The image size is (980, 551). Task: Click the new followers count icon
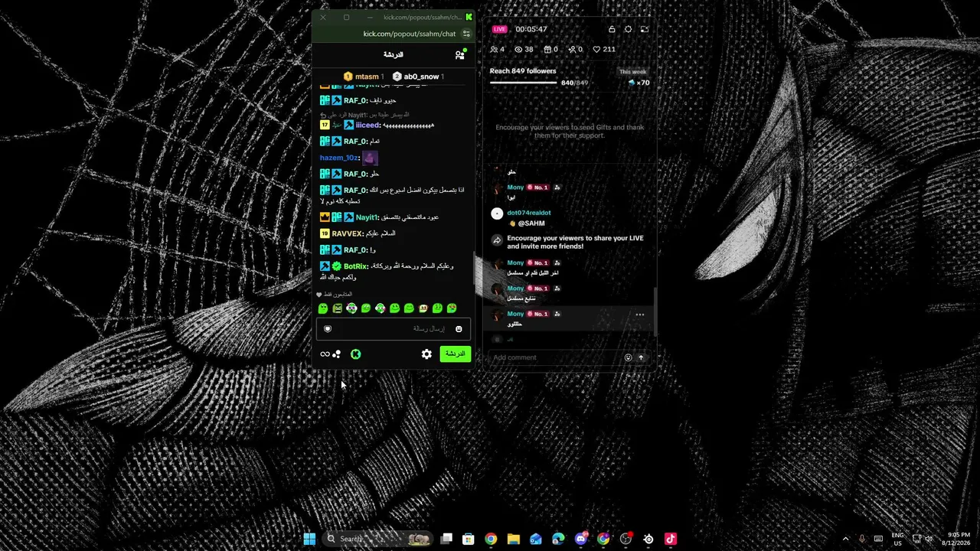(572, 50)
